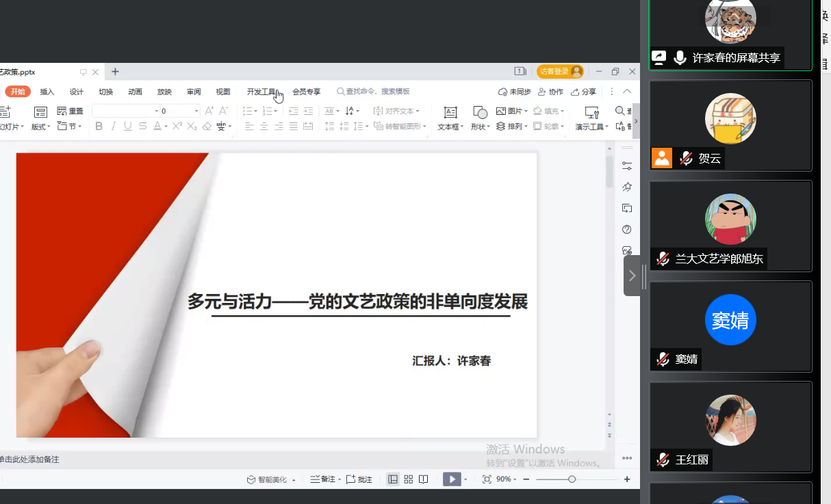Apply subscript X₂ formatting
This screenshot has width=831, height=504.
[192, 127]
